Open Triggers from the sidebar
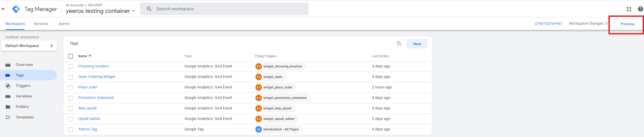 tap(23, 86)
